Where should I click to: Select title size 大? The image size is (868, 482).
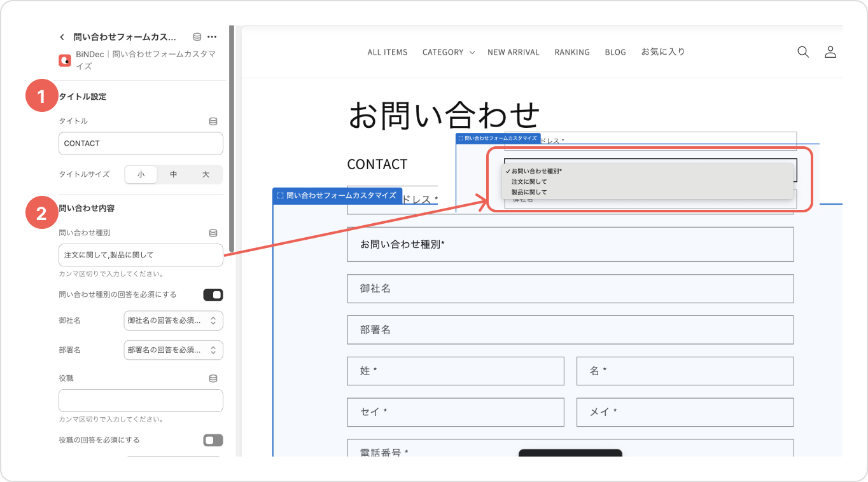[x=206, y=174]
